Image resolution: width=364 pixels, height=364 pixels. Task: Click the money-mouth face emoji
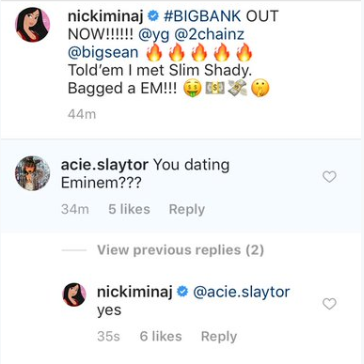(x=193, y=89)
